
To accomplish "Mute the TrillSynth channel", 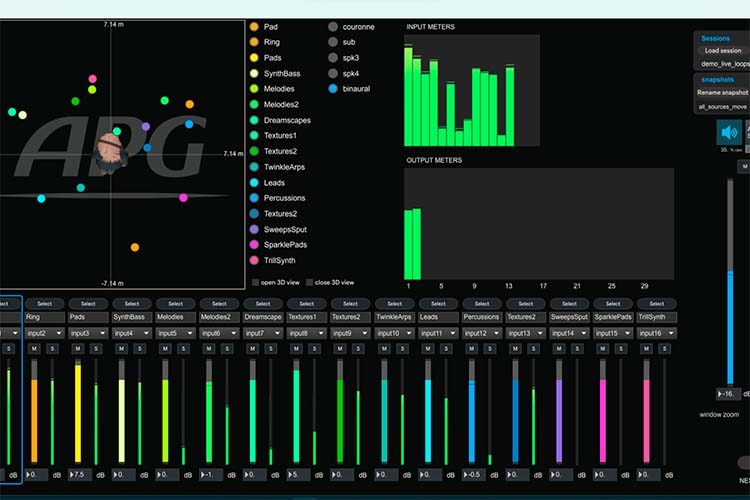I will click(646, 349).
